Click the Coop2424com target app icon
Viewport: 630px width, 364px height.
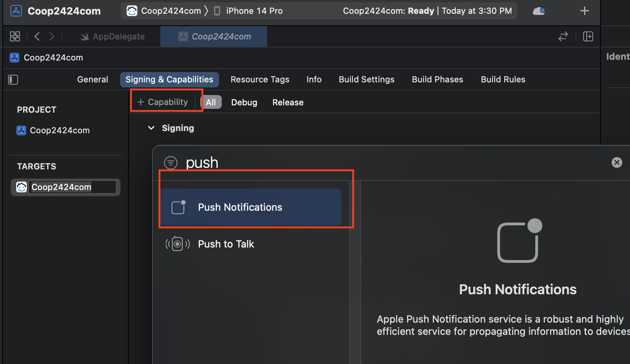click(x=21, y=187)
